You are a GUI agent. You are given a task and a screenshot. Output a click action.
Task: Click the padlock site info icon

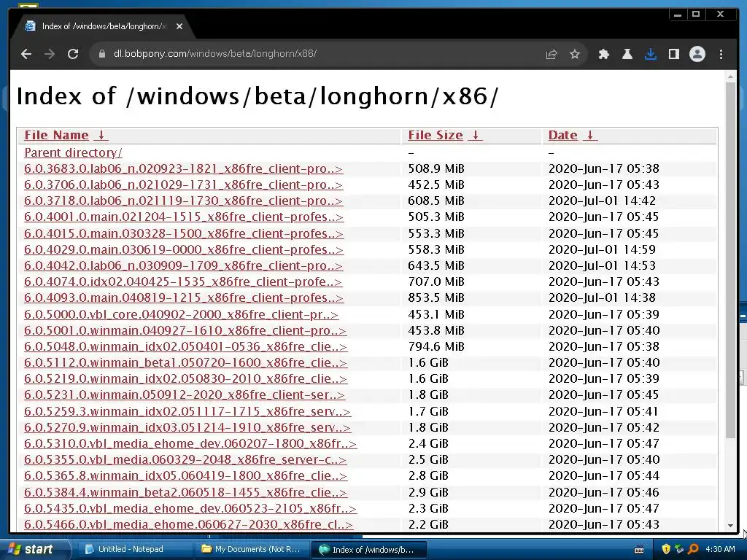pyautogui.click(x=102, y=54)
